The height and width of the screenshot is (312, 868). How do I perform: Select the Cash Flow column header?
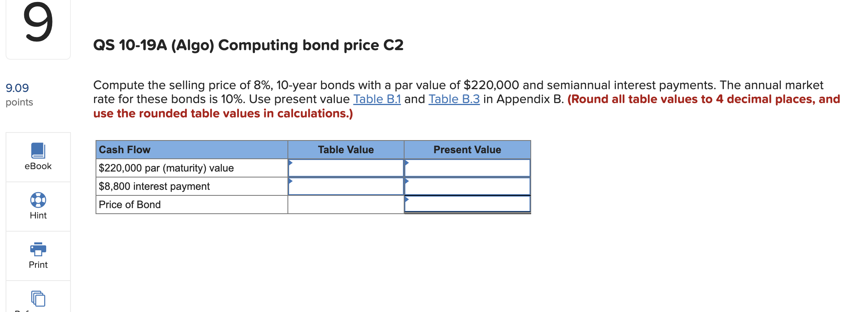pyautogui.click(x=125, y=150)
